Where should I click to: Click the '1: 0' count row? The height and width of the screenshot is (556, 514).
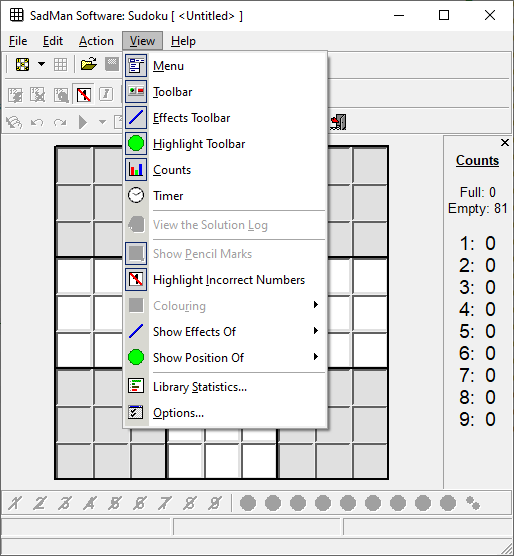tap(477, 244)
